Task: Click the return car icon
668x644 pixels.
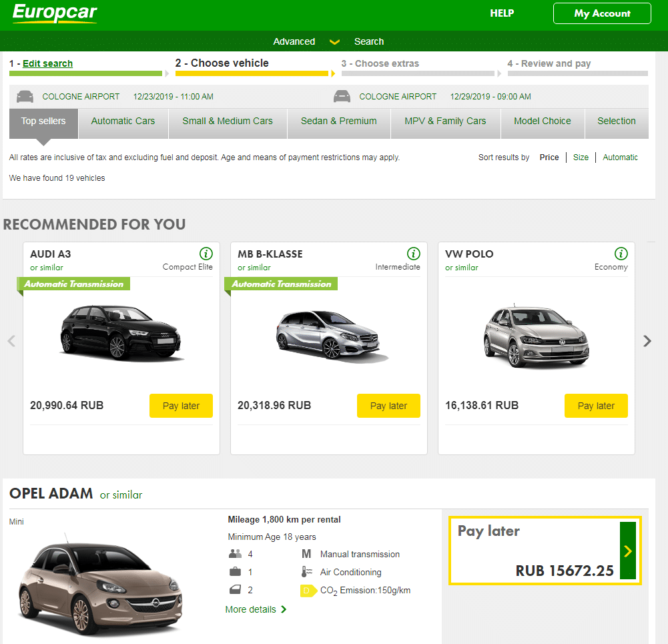Action: (x=342, y=97)
